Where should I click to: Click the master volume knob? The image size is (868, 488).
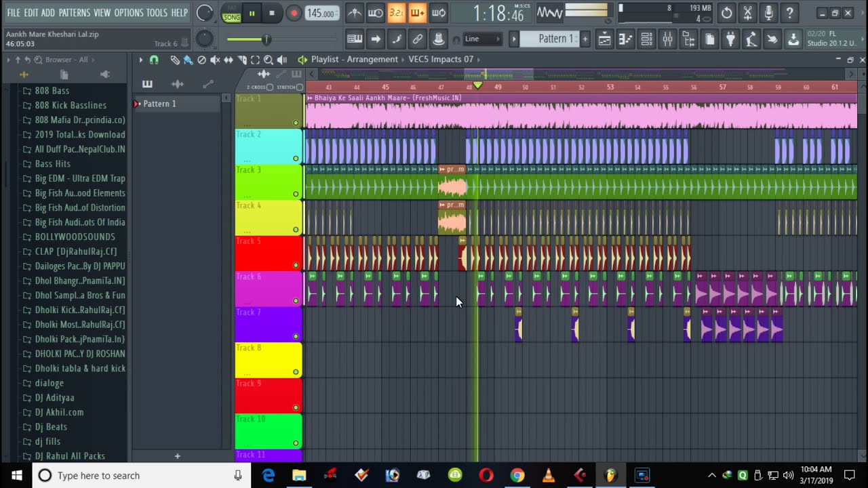click(204, 13)
